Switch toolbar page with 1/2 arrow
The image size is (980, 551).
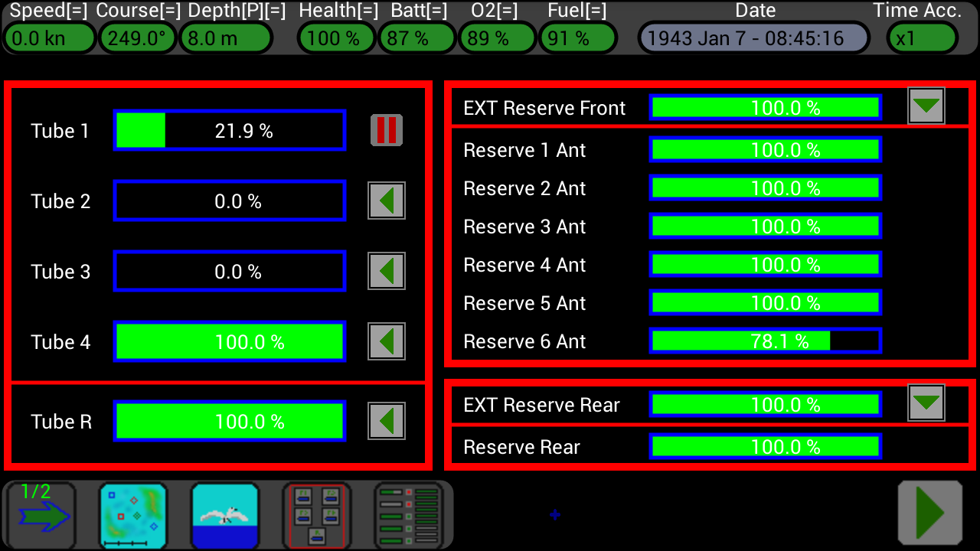(41, 516)
